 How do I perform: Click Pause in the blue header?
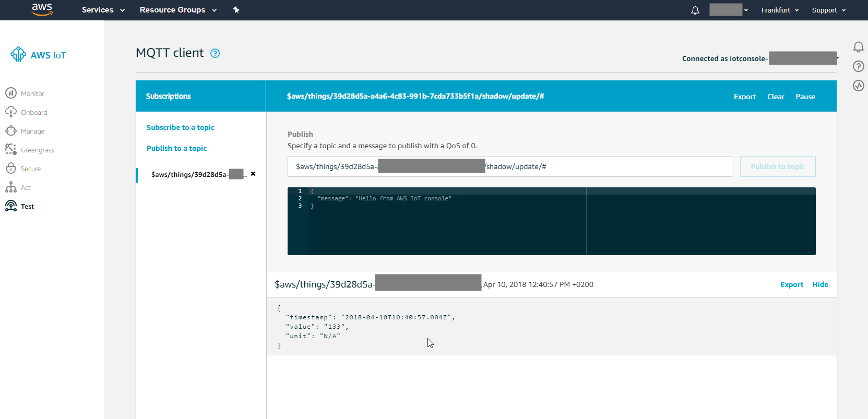[x=805, y=97]
